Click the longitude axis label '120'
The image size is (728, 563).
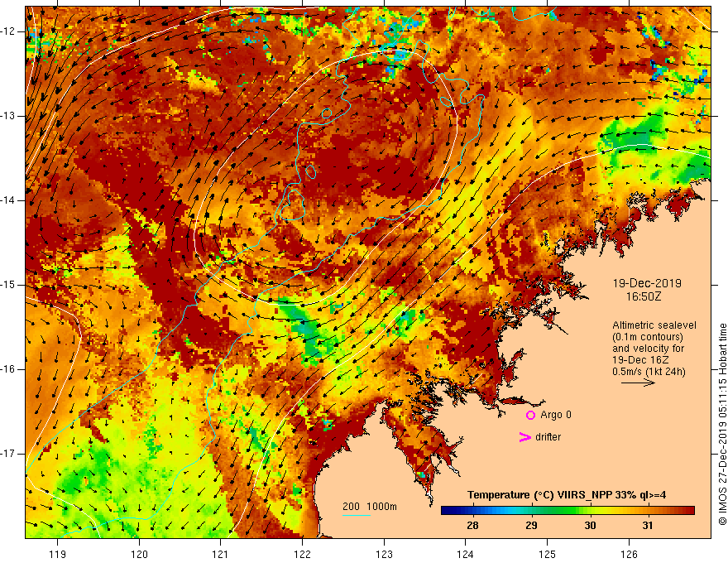139,554
